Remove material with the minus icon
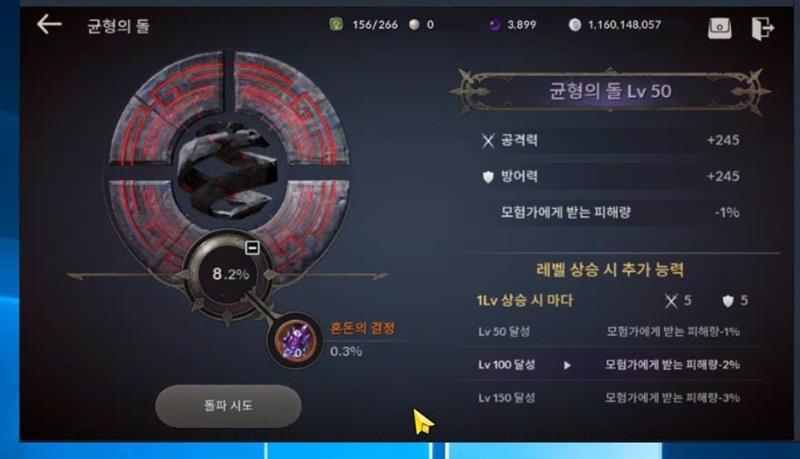800x459 pixels. coord(252,248)
